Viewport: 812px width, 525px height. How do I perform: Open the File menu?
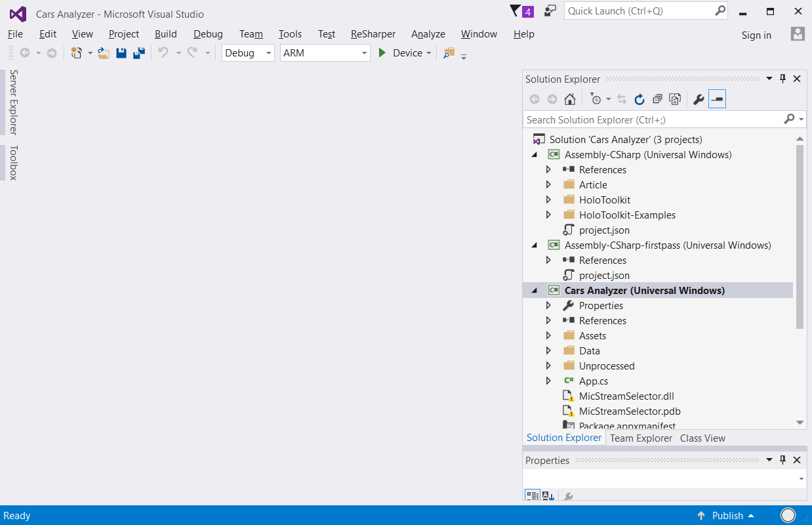tap(15, 34)
